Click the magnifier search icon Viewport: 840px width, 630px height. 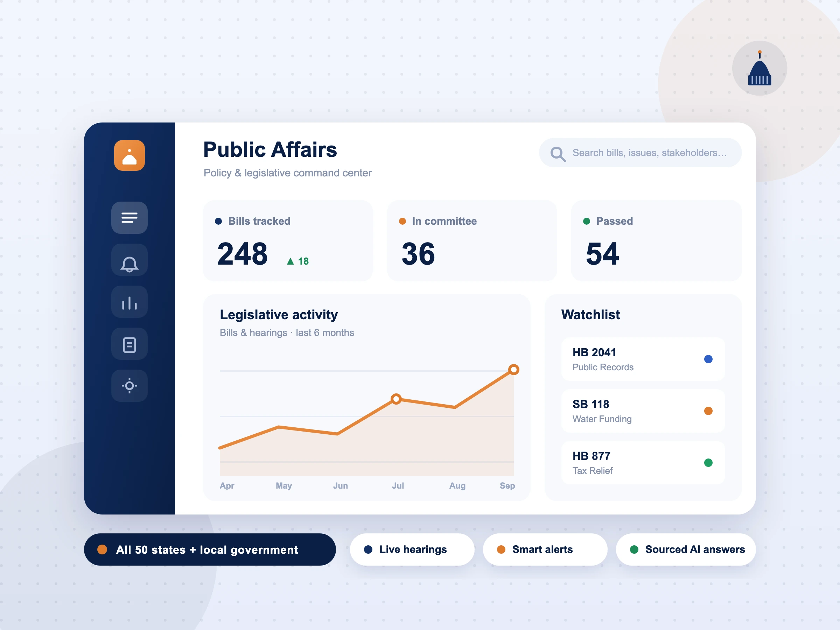pos(558,154)
